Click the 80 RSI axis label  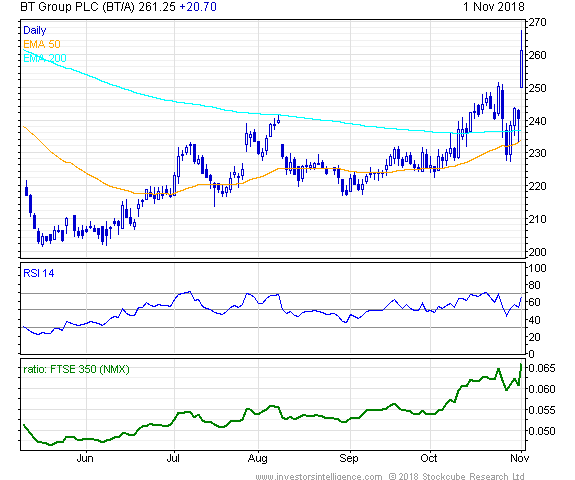(x=534, y=285)
